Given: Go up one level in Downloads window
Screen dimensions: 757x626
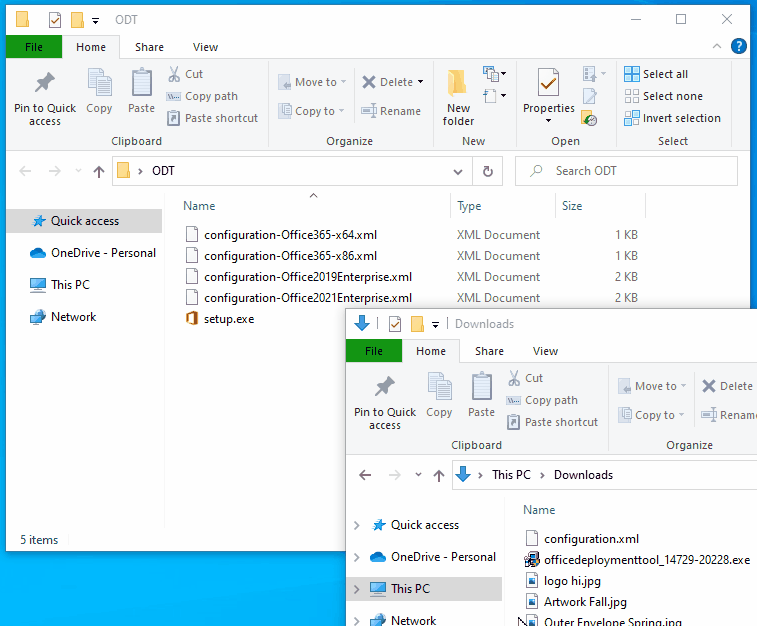Looking at the screenshot, I should 439,475.
